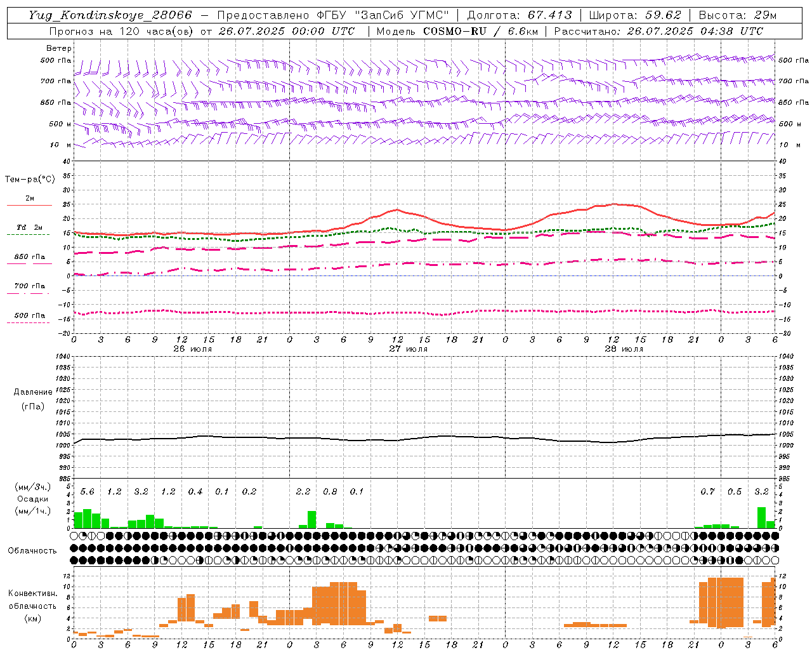
Task: Click the 0.8 precipitation total value
Action: [330, 491]
